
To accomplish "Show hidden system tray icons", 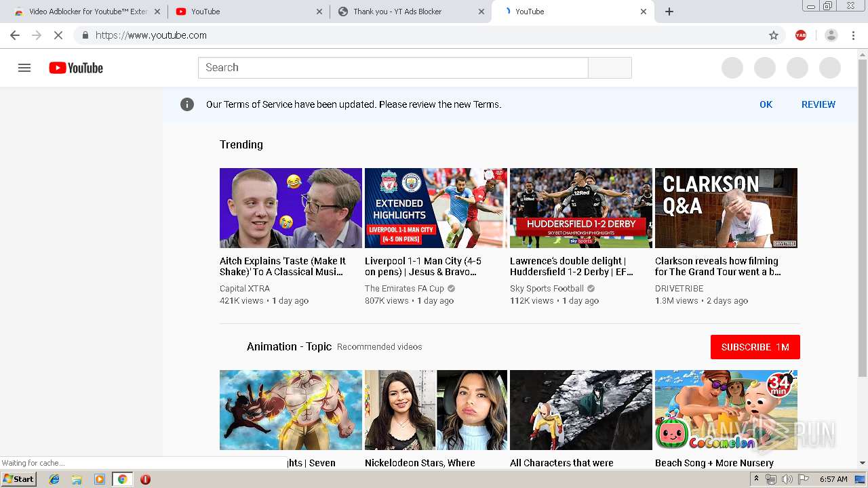I will [756, 479].
